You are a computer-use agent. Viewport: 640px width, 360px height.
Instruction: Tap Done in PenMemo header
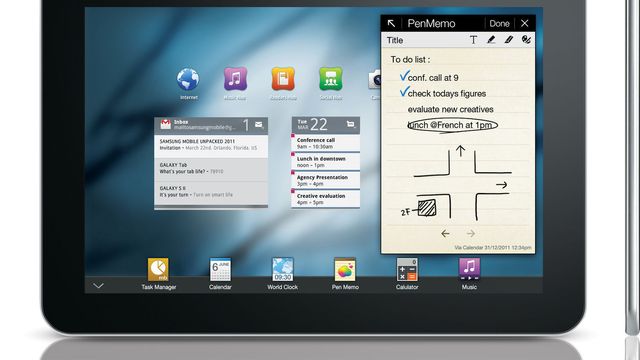pos(499,24)
